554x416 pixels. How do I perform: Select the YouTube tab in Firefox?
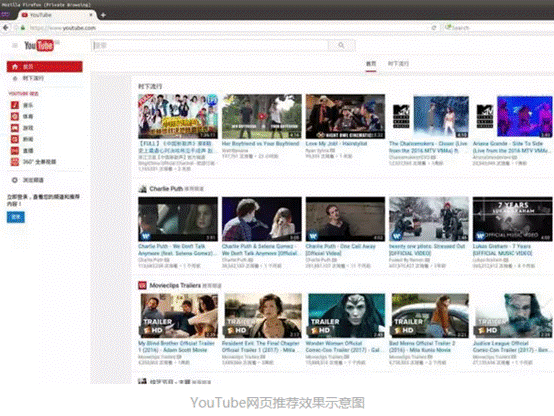tap(57, 15)
